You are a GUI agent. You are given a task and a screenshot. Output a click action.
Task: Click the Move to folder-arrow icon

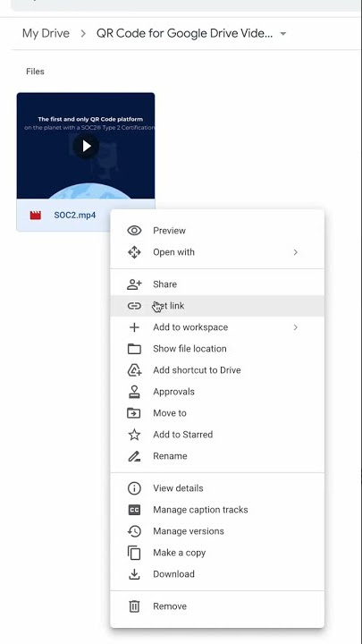point(134,413)
